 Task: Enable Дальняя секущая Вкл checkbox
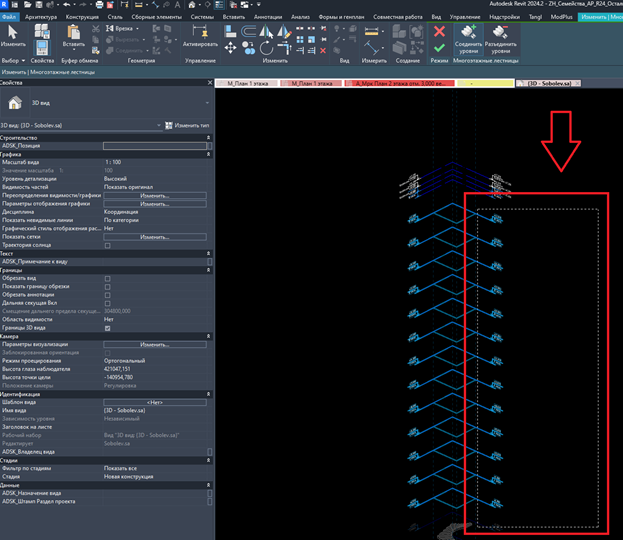click(x=107, y=304)
